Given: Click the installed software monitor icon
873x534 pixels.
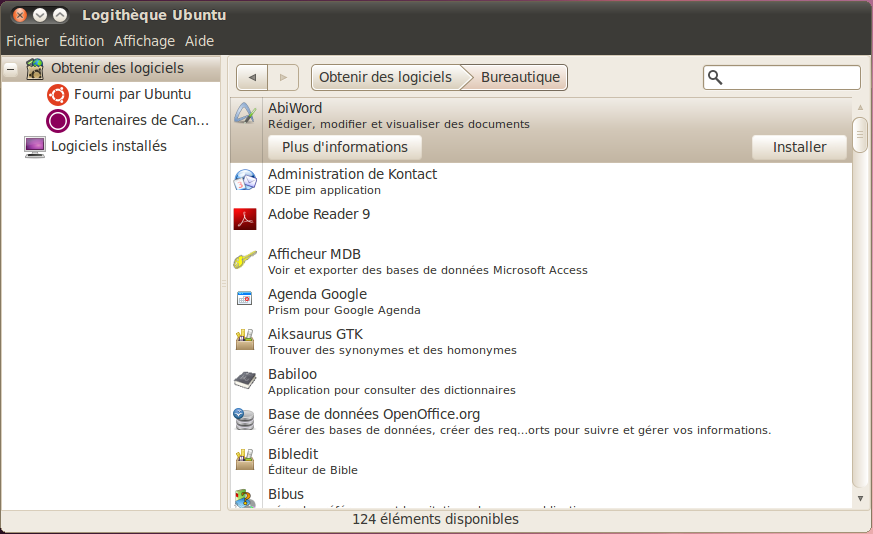Looking at the screenshot, I should [x=35, y=147].
